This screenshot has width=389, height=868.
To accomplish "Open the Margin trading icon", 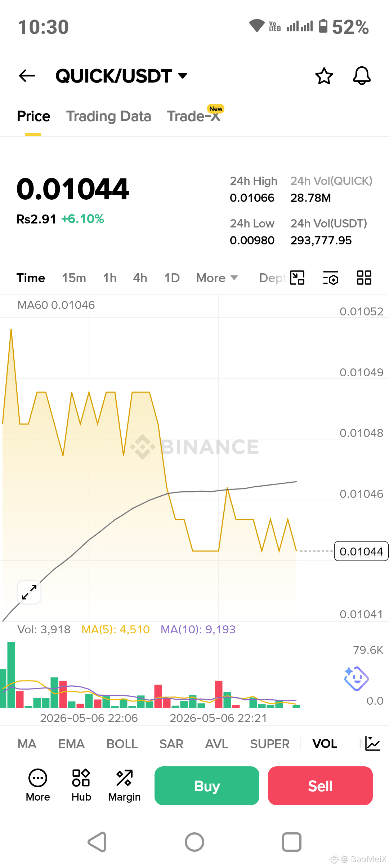I will pyautogui.click(x=124, y=785).
